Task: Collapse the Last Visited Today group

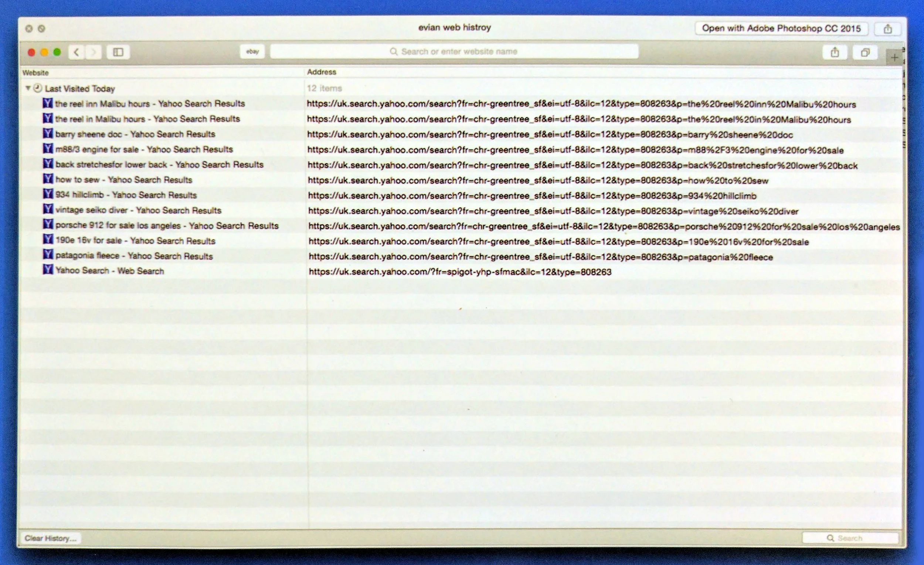Action: click(x=28, y=88)
